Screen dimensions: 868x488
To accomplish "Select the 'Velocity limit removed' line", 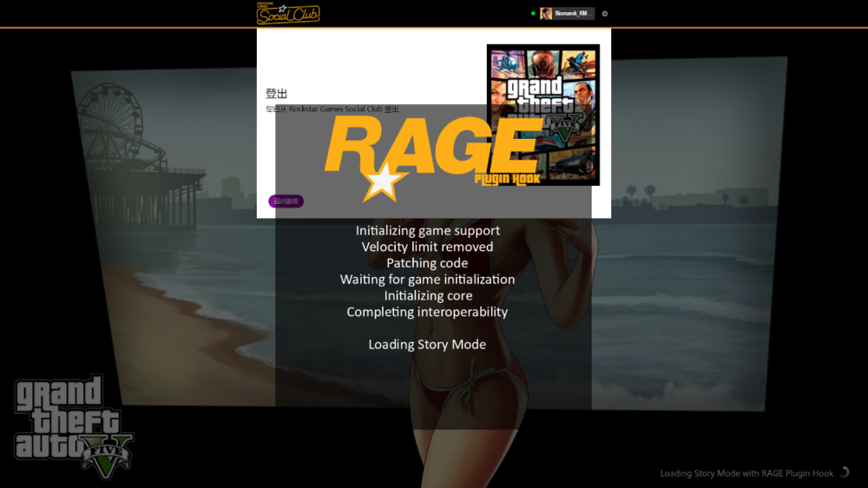I will click(x=427, y=247).
